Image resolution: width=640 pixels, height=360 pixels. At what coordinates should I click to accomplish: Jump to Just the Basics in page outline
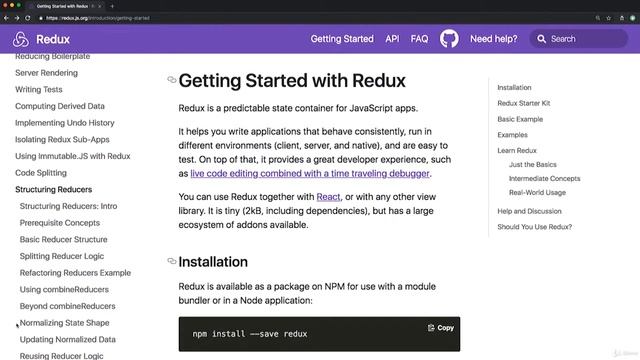point(533,164)
